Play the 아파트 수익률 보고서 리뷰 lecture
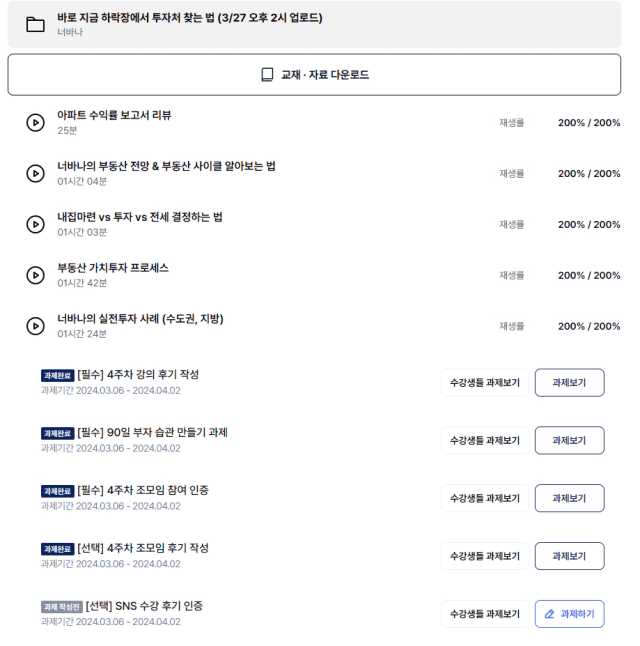640x646 pixels. pyautogui.click(x=35, y=123)
